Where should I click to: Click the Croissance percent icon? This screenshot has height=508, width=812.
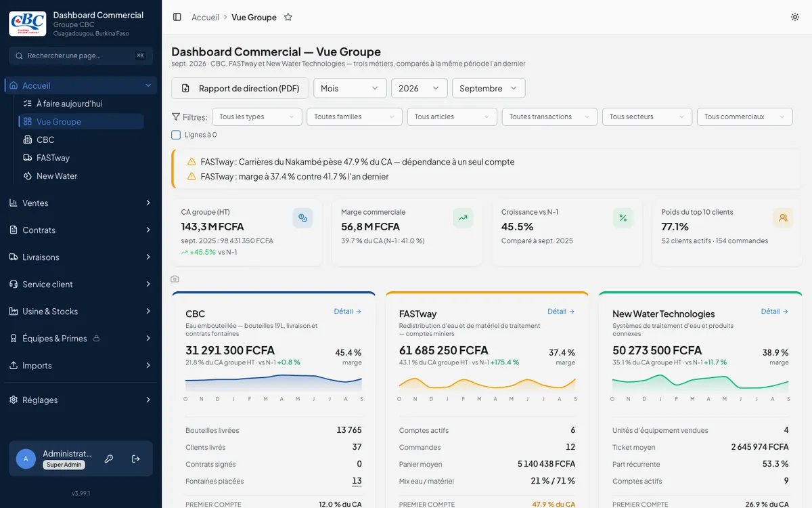[x=623, y=218]
